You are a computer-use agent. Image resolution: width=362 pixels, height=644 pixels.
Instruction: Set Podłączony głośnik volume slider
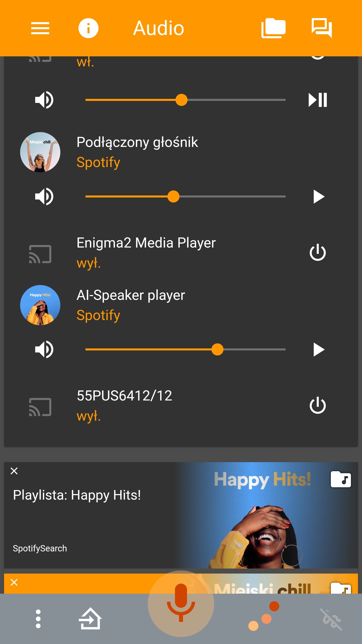click(x=186, y=196)
